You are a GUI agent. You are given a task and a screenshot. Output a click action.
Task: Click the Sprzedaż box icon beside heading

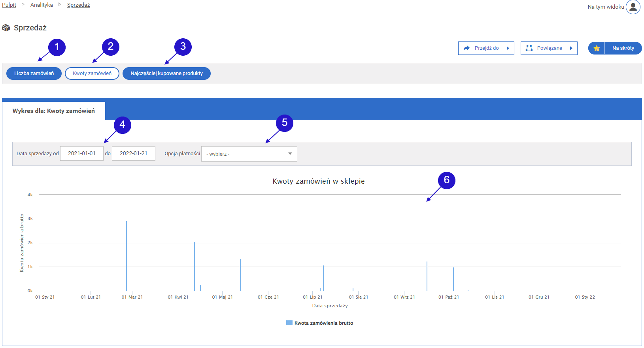point(6,28)
